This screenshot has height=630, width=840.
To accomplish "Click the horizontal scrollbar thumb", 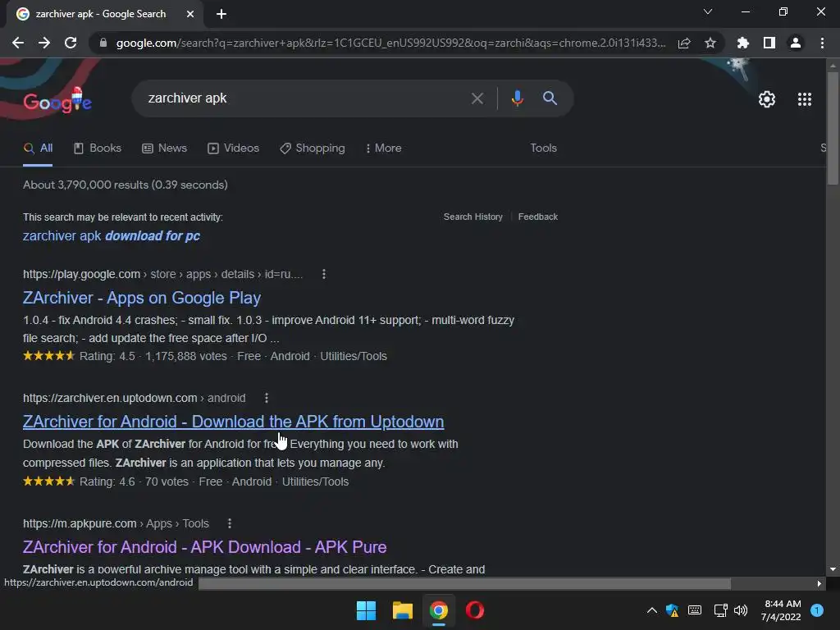I will [x=464, y=583].
